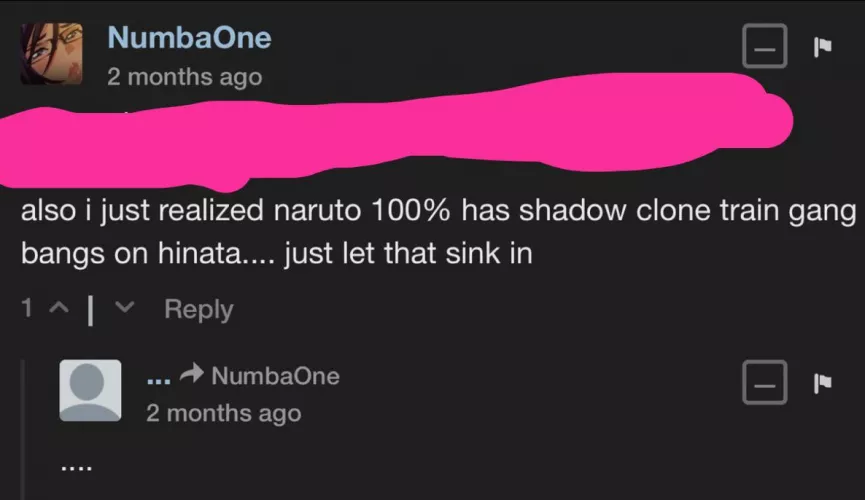Click the reply-to arrow icon before NumbaOne
The height and width of the screenshot is (500, 865).
coord(193,376)
